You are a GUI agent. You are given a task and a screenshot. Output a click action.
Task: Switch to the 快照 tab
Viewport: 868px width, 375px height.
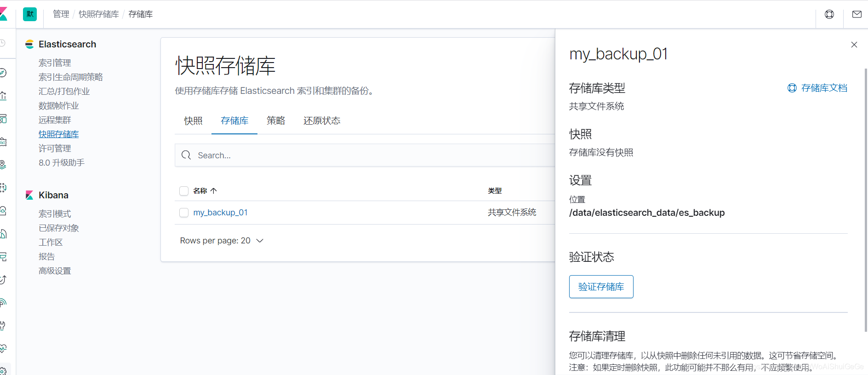click(x=193, y=121)
